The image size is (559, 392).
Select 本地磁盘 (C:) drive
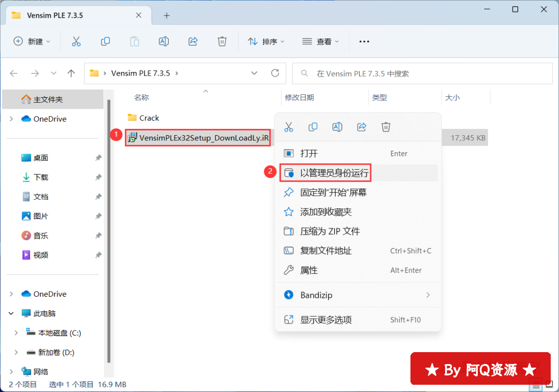coord(60,333)
